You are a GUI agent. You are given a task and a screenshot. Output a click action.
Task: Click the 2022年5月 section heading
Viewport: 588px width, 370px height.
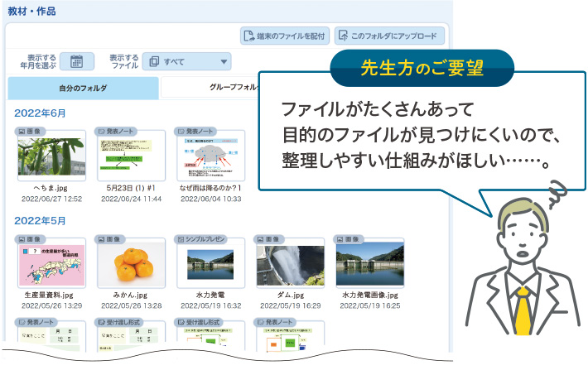pyautogui.click(x=40, y=221)
